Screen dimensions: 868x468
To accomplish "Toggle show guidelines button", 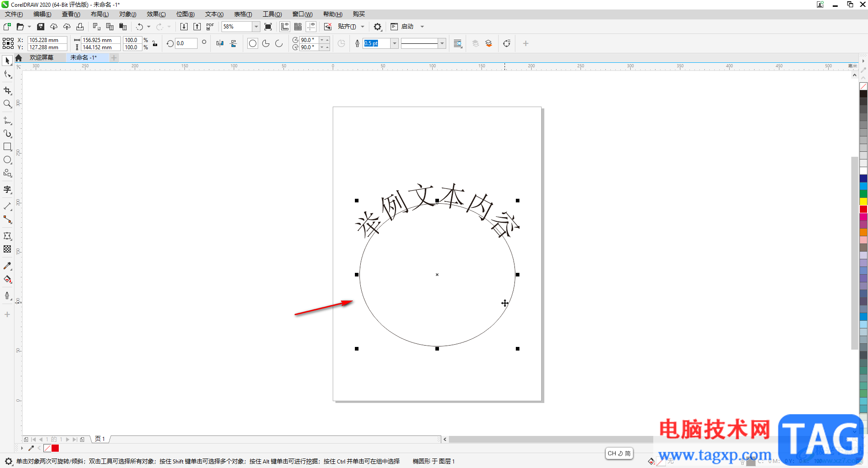I will (311, 27).
